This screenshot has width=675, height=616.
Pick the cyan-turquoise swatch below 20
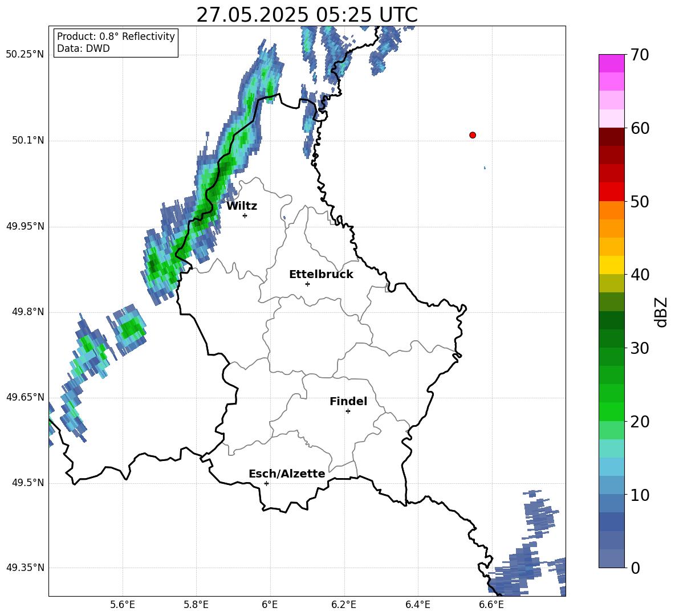[611, 448]
